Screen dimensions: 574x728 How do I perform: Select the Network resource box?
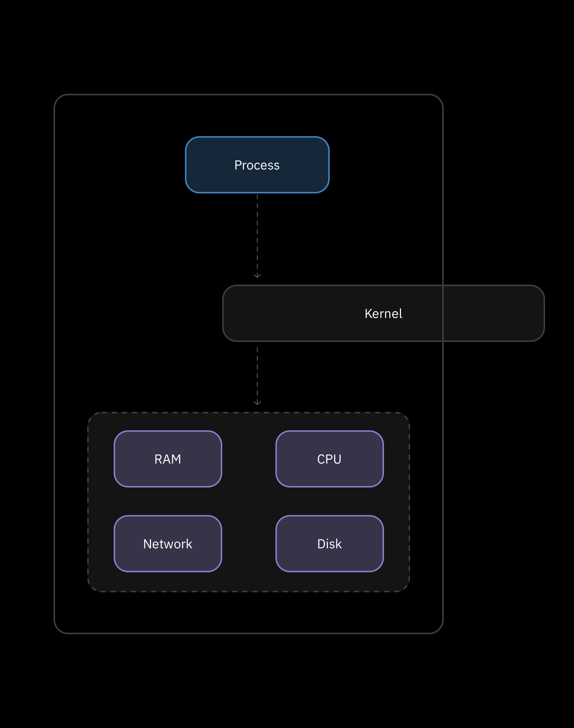(x=168, y=544)
